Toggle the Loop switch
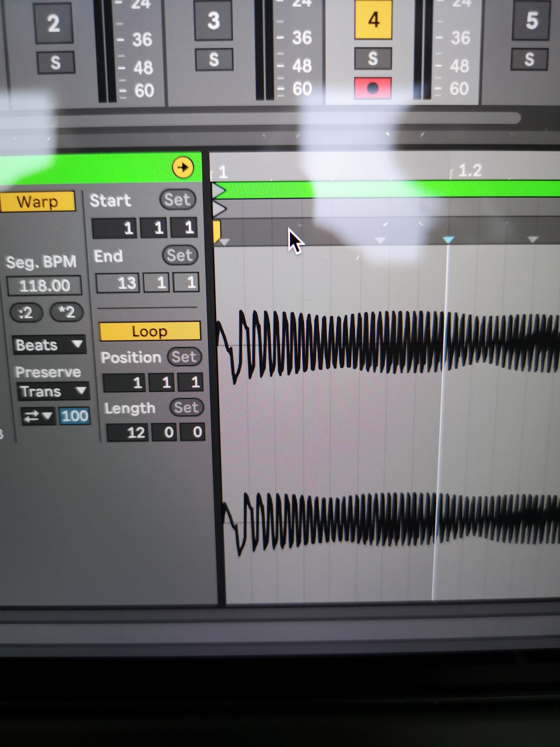 click(x=150, y=331)
